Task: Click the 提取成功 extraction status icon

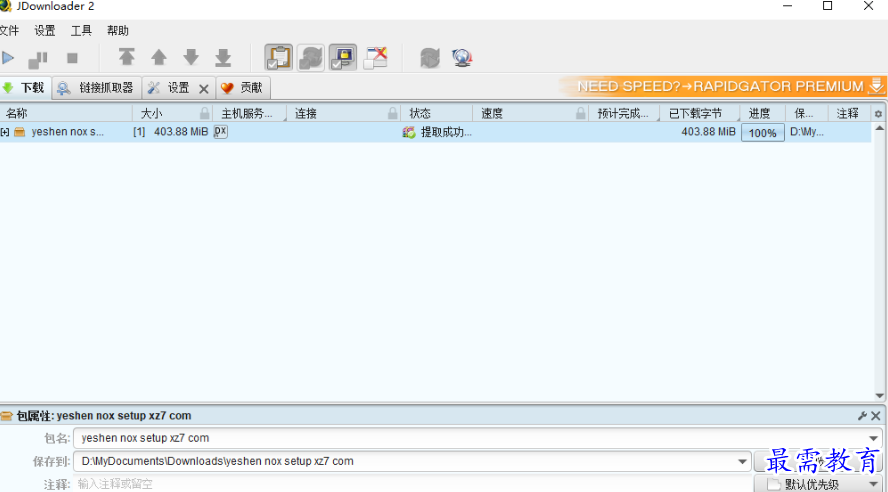Action: tap(409, 132)
